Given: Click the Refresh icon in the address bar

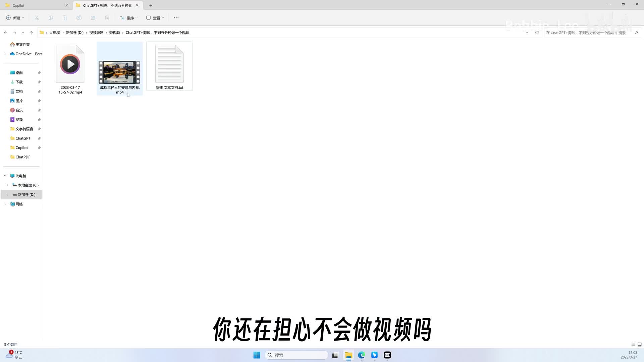Looking at the screenshot, I should pos(537,33).
